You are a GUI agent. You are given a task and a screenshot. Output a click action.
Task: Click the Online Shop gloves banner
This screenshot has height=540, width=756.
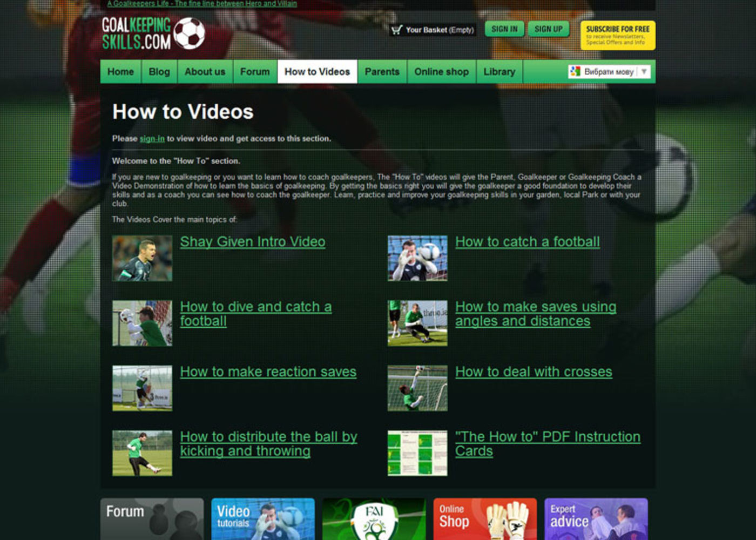click(485, 518)
